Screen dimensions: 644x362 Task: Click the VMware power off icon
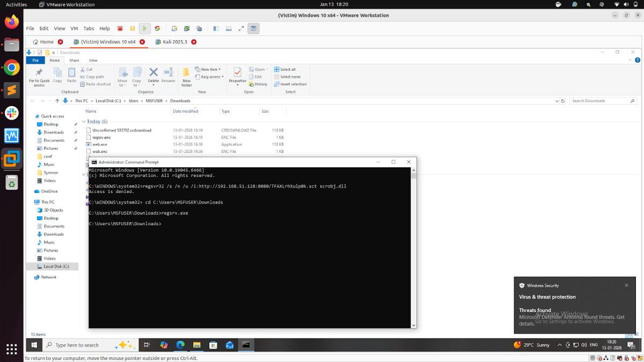click(x=120, y=28)
